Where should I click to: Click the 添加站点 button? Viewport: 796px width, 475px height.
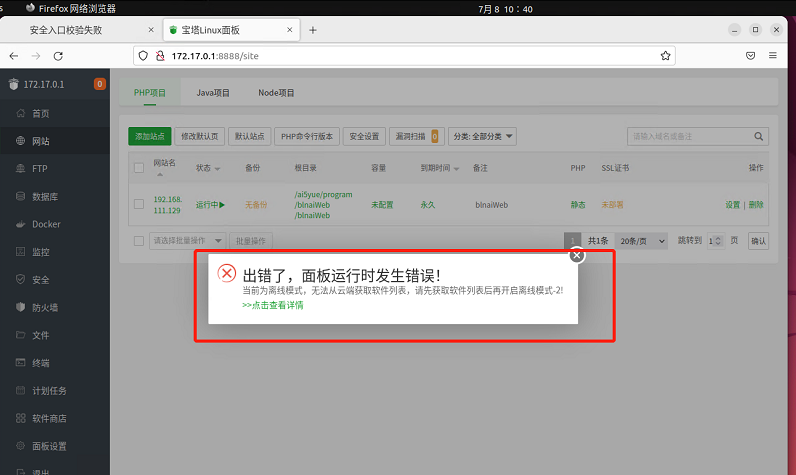click(x=150, y=137)
